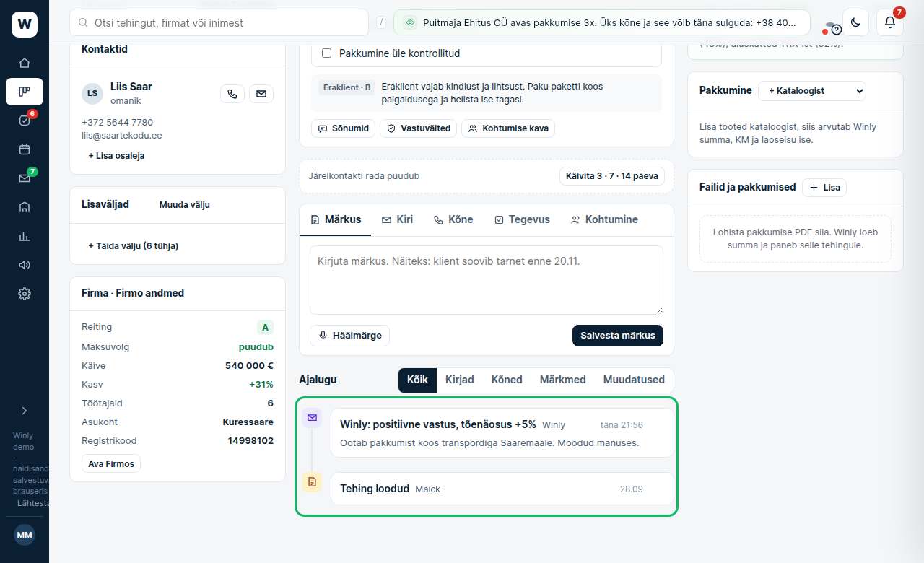
Task: Open inbox mail icon with 7 badge
Action: click(25, 178)
